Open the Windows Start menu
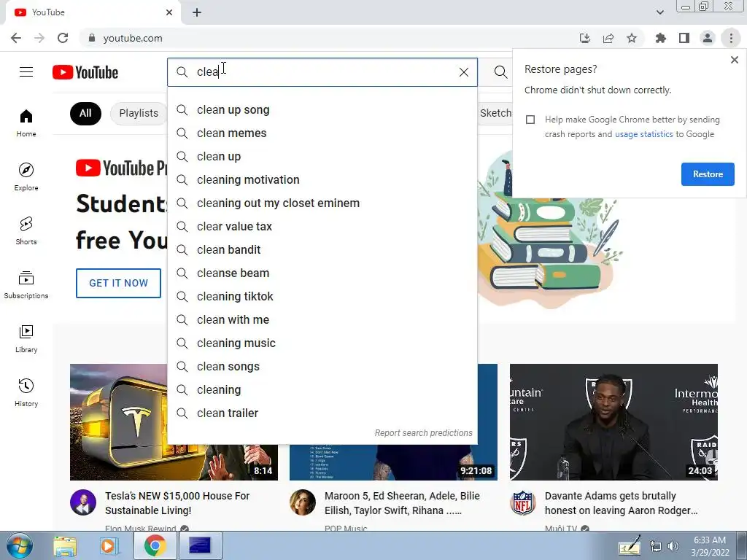747x560 pixels. click(20, 545)
